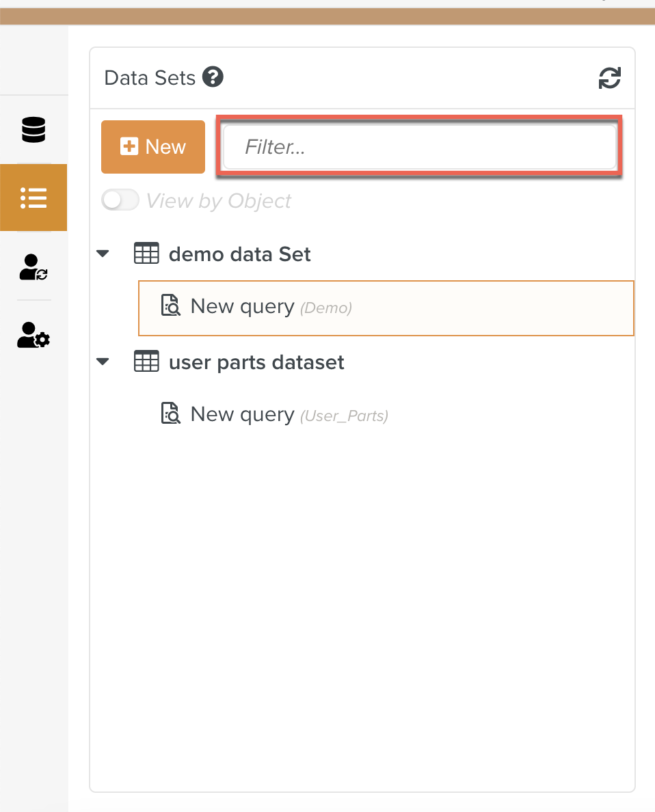Screen dimensions: 655x812
Task: Select the user parts dataset entry
Action: pyautogui.click(x=256, y=362)
